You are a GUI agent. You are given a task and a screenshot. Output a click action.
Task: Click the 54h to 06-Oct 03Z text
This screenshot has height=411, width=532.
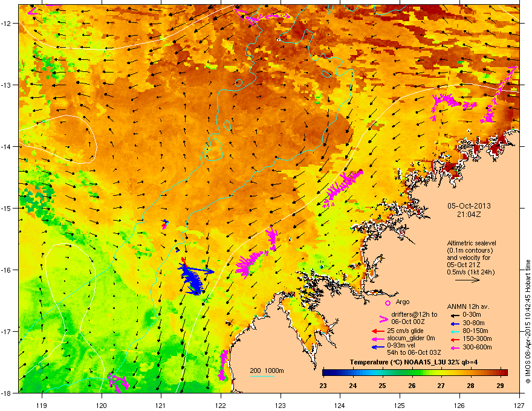[414, 352]
